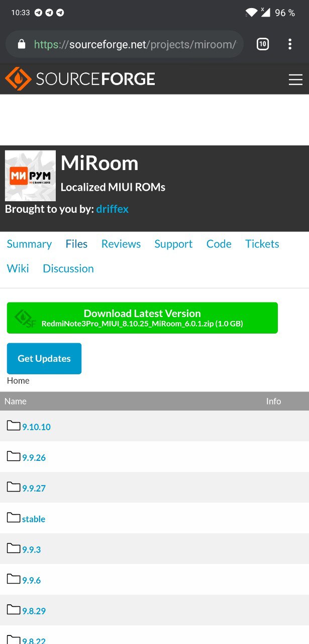The image size is (309, 644).
Task: Open the driffex author profile link
Action: click(113, 209)
